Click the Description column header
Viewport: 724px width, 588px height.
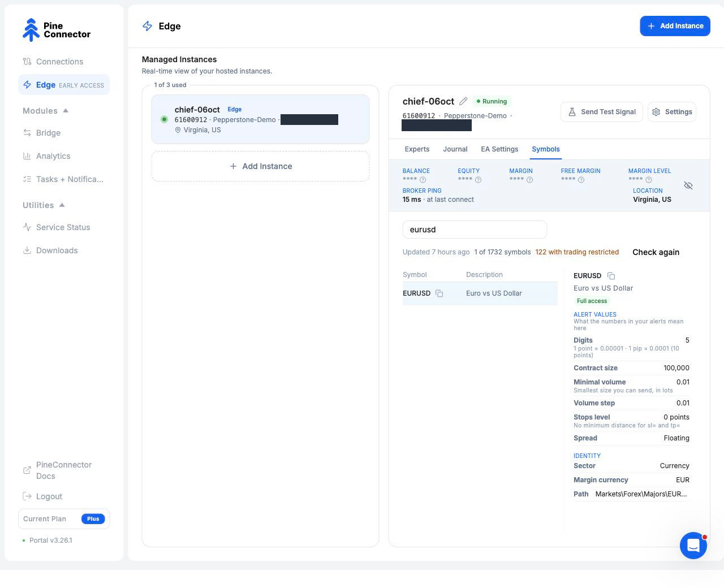click(x=484, y=275)
